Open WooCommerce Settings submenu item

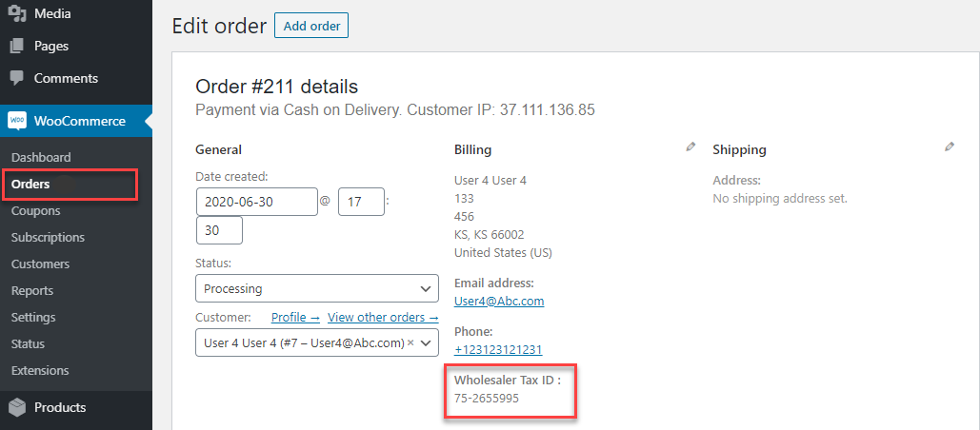[x=33, y=317]
